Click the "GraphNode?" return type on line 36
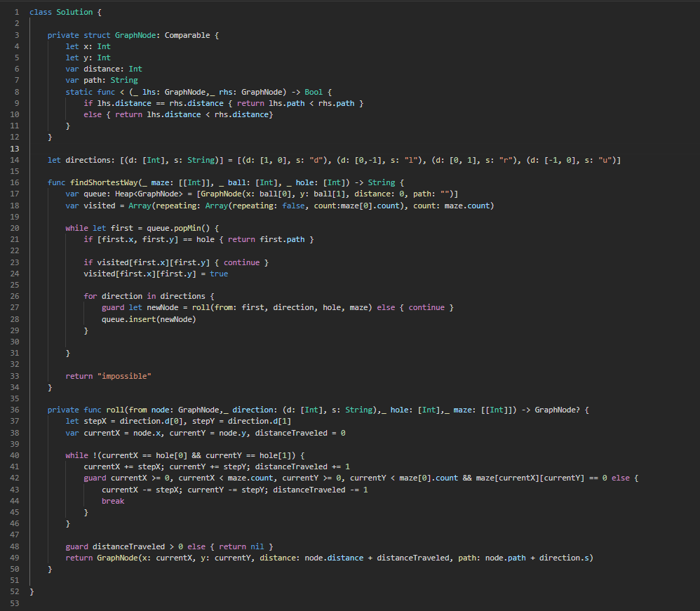This screenshot has height=611, width=700. tap(557, 410)
